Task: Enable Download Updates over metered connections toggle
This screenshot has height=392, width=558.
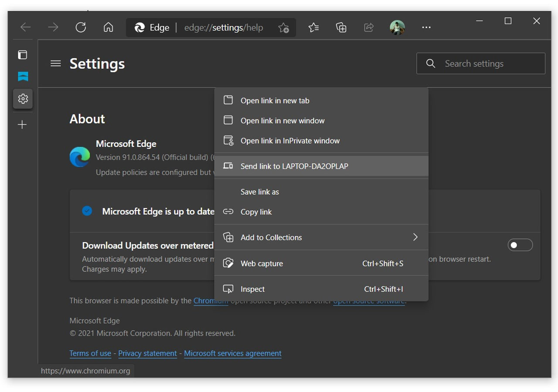Action: point(520,245)
